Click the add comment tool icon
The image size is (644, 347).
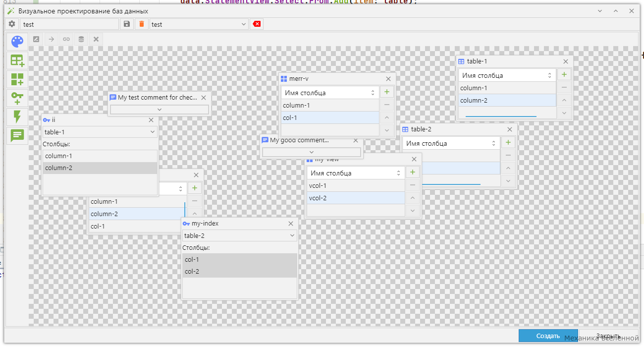coord(17,135)
